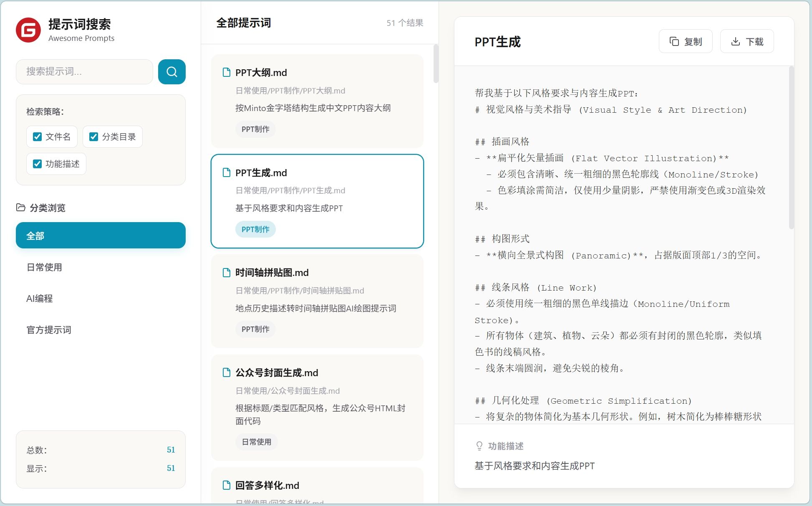Click the lightbulb icon by 功能描述
The height and width of the screenshot is (506, 812).
pos(479,446)
